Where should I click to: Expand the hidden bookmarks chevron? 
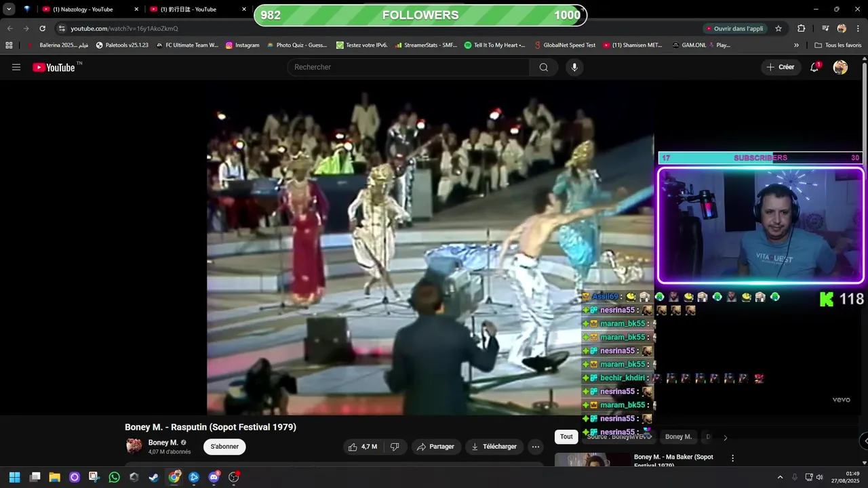pos(796,45)
